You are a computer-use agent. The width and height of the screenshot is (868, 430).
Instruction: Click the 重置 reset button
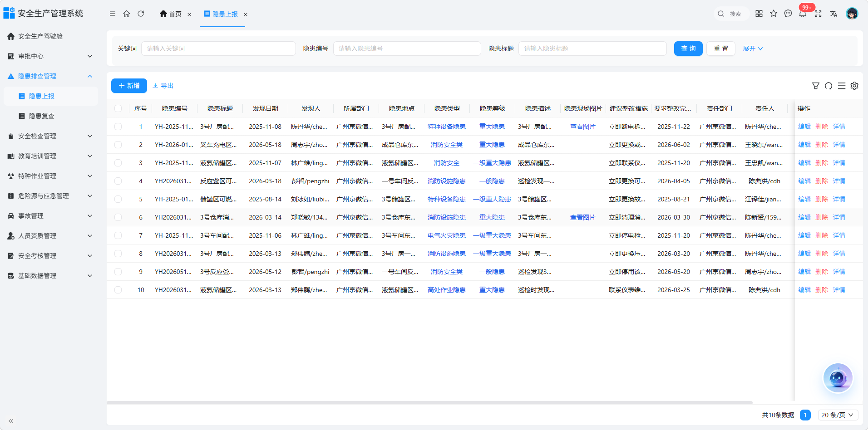pyautogui.click(x=721, y=49)
